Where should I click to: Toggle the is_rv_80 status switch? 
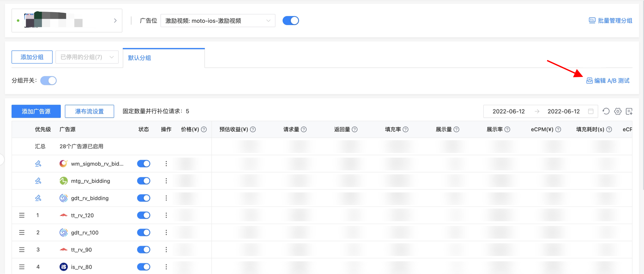click(144, 267)
